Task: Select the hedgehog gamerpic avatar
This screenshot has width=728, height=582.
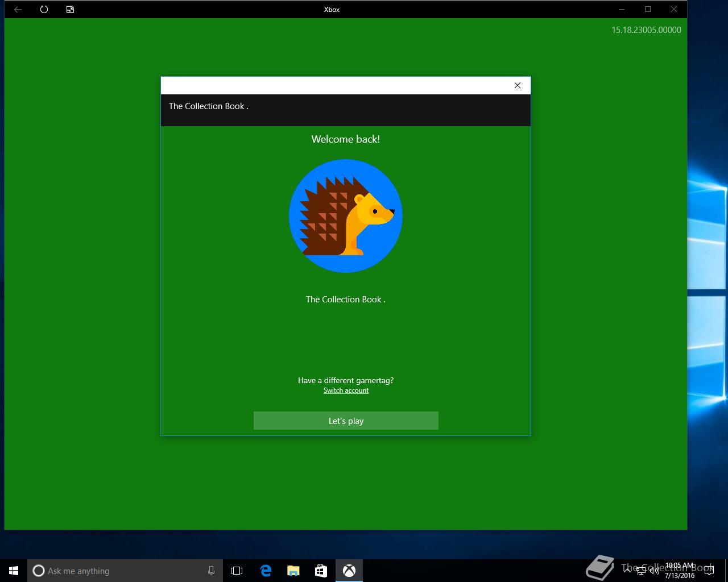Action: point(346,216)
